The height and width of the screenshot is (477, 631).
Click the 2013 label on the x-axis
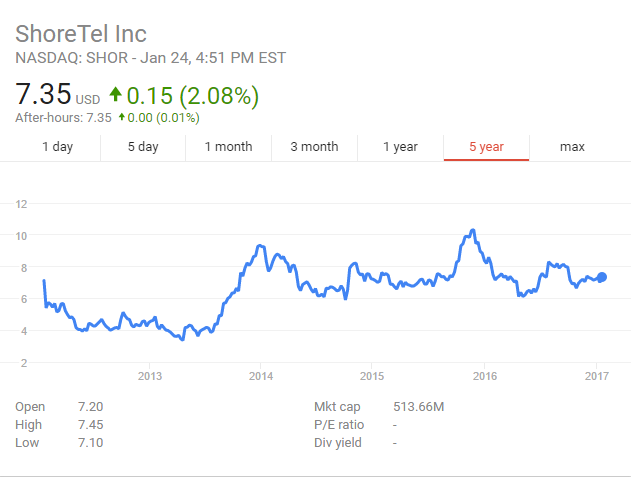click(149, 376)
